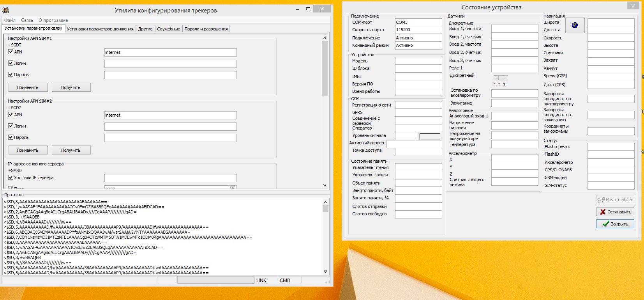The height and width of the screenshot is (300, 644).
Task: Expand the Связь menu
Action: point(27,20)
